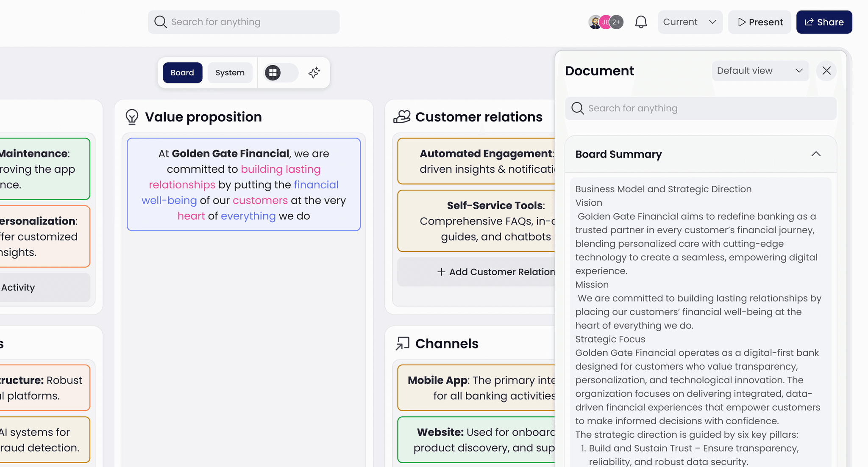Open the Default view dropdown

(760, 71)
